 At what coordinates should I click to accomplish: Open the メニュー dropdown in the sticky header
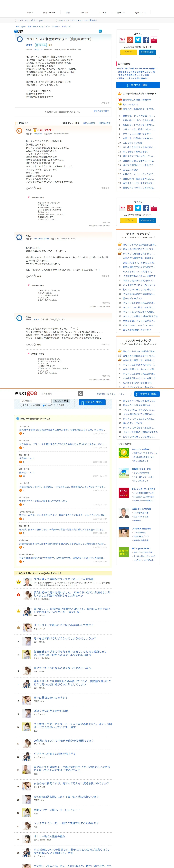(123, 394)
